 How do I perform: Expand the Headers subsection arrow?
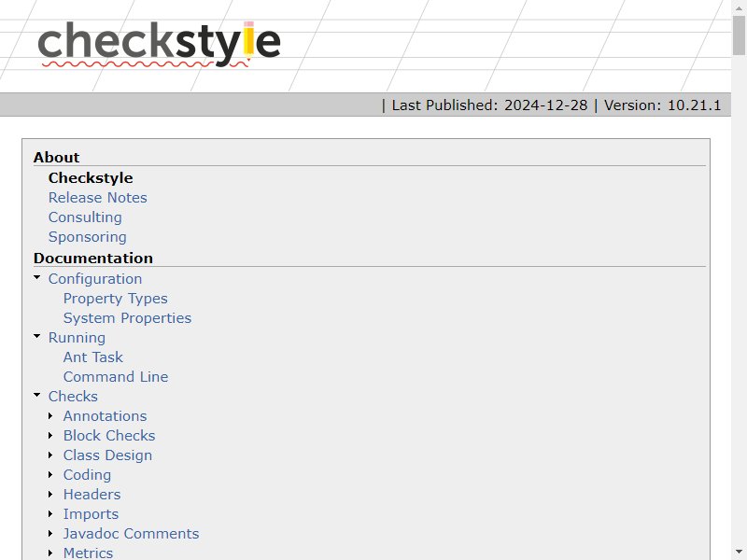point(50,495)
